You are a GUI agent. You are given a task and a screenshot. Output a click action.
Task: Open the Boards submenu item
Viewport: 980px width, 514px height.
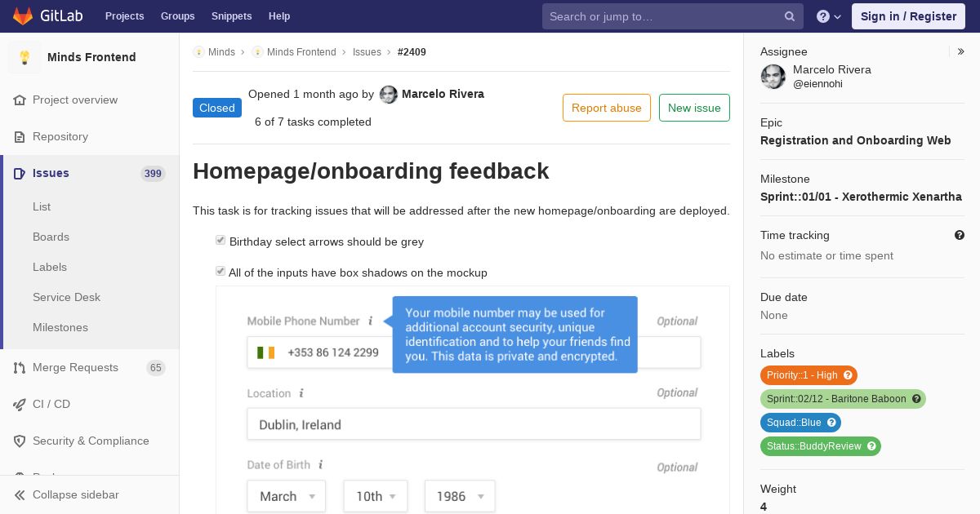coord(51,237)
